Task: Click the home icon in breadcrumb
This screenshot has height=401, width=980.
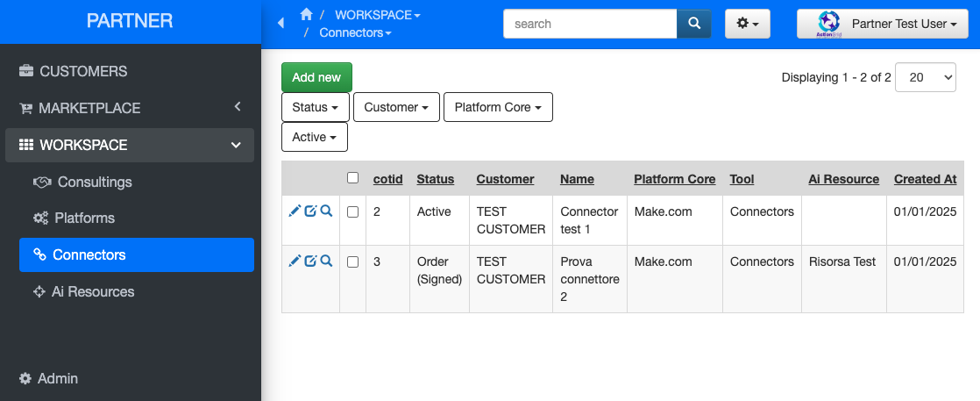Action: pyautogui.click(x=306, y=14)
